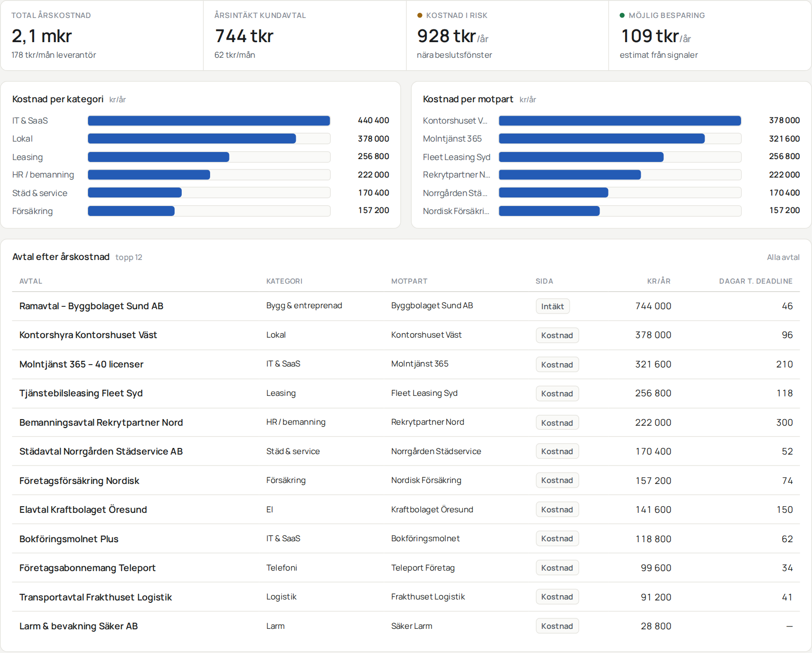Click the Byggbolaget Sund AB motpart cell
The width and height of the screenshot is (812, 653).
432,305
